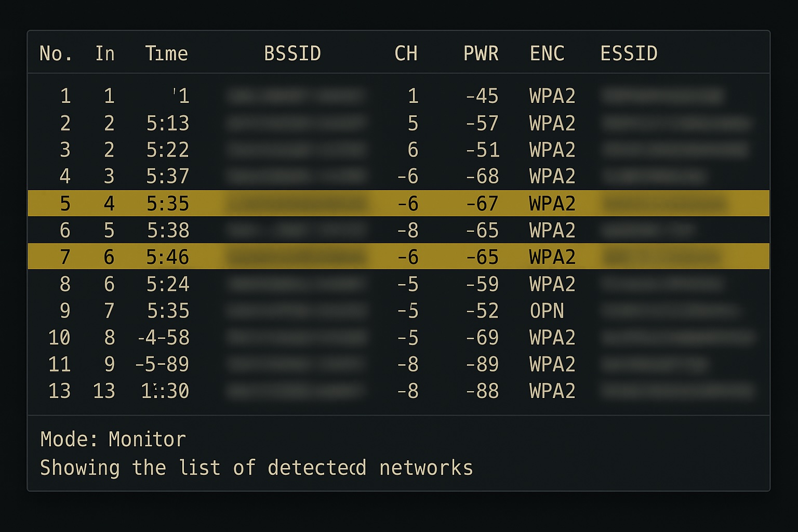Click the "Mode: Monitor" status text
The width and height of the screenshot is (798, 532).
(x=113, y=440)
